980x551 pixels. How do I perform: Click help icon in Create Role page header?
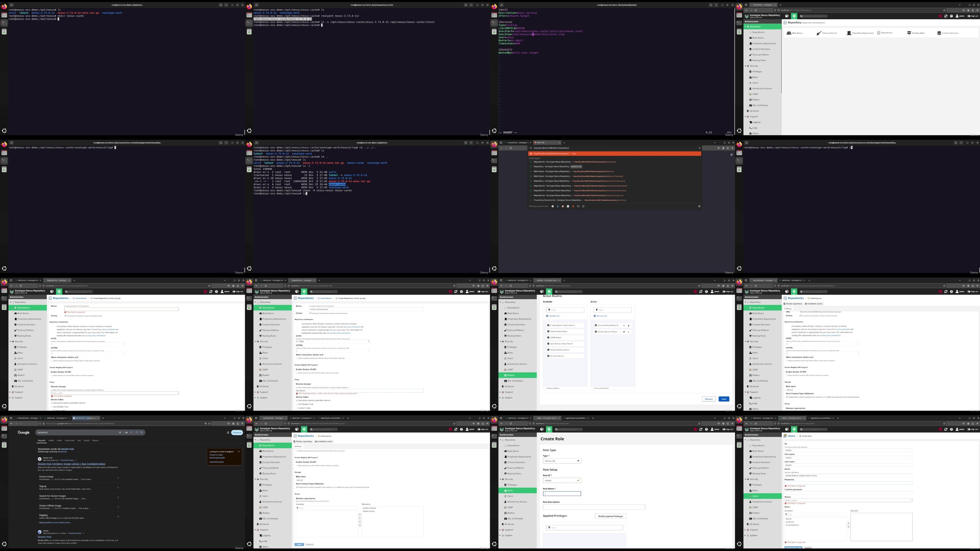707,429
